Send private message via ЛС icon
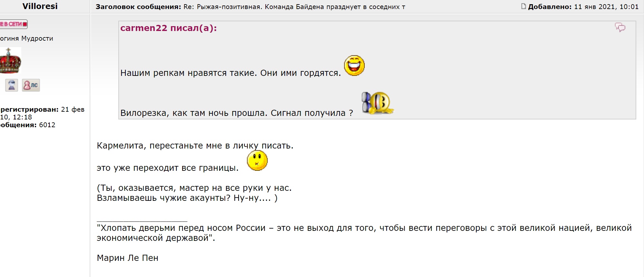Viewport: 644px width, 277px height. coord(31,85)
